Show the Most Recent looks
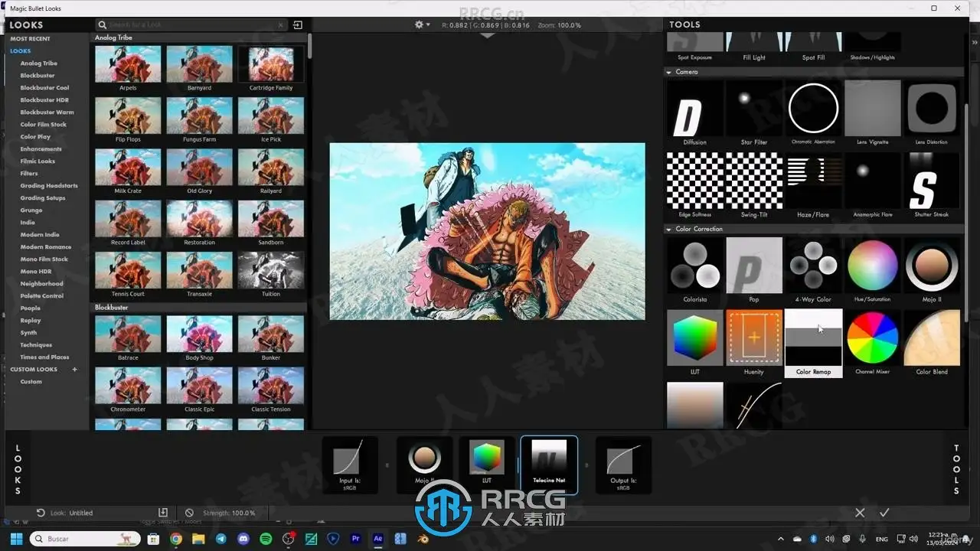 (x=30, y=39)
